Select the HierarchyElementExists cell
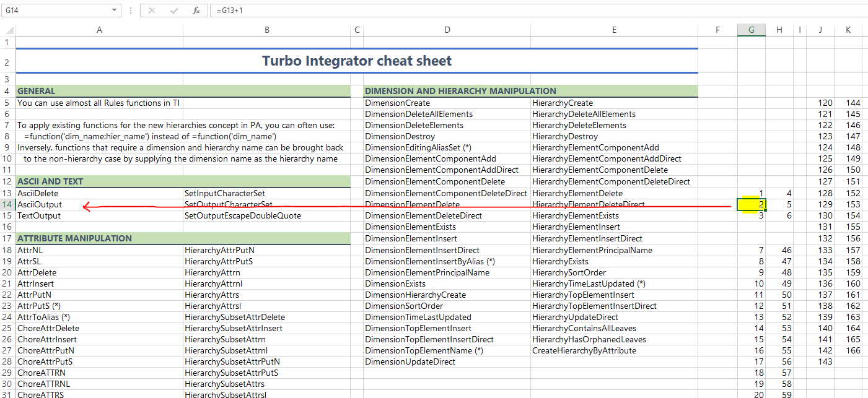Screen dimensions: 868x398 [x=614, y=215]
